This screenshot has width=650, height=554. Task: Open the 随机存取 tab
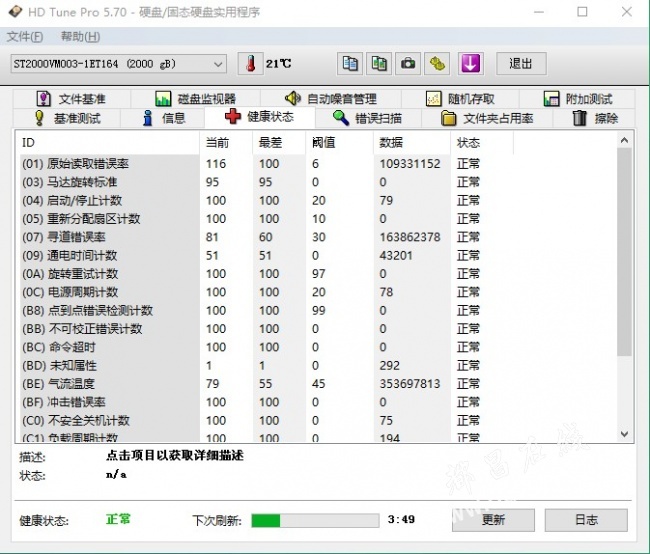460,99
